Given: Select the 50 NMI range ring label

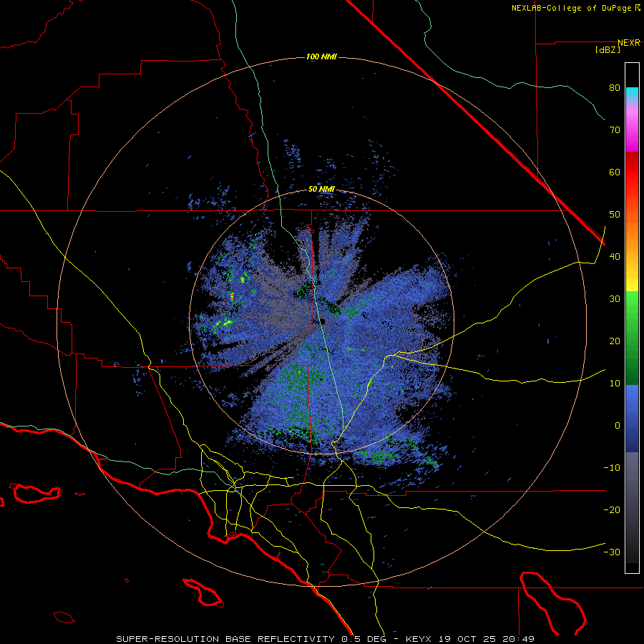Looking at the screenshot, I should tap(321, 190).
